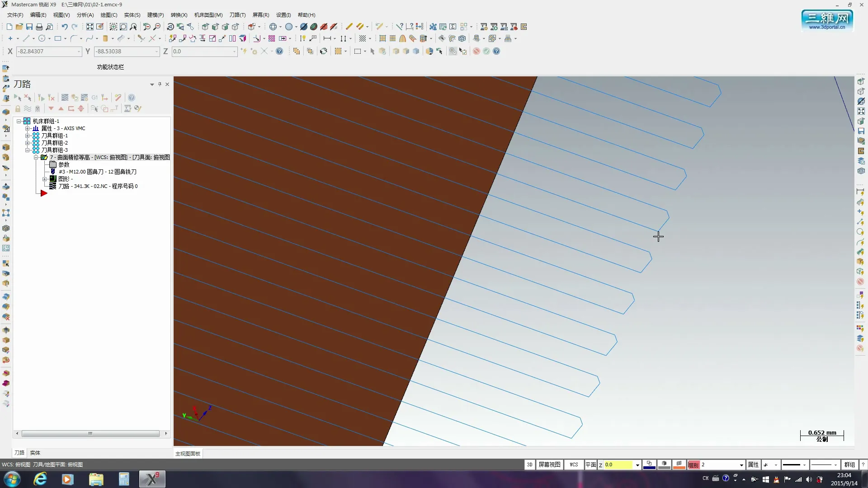This screenshot has width=868, height=488.
Task: Click the 属性 button in status bar
Action: click(753, 465)
